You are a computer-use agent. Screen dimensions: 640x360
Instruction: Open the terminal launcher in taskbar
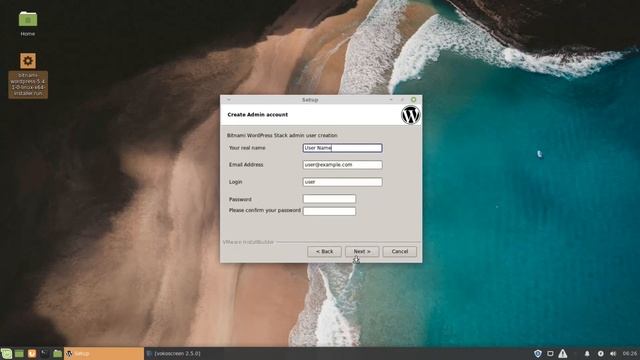(44, 353)
